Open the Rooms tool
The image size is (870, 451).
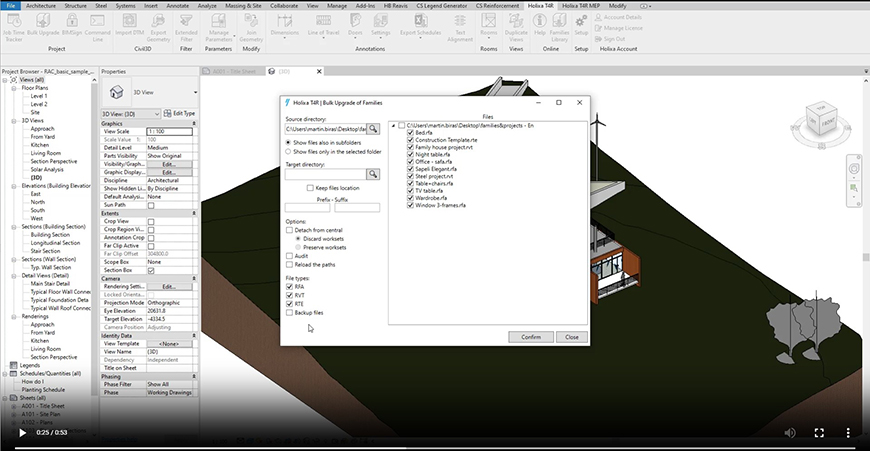pos(489,26)
